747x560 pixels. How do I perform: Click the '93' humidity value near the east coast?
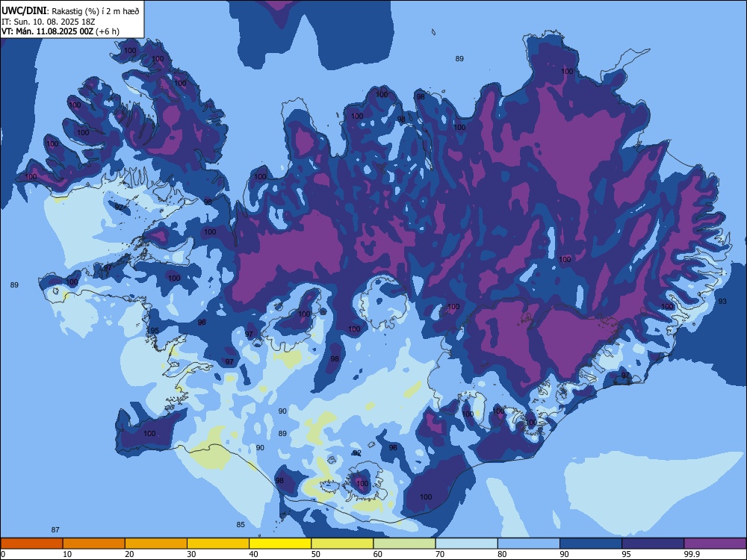point(722,302)
